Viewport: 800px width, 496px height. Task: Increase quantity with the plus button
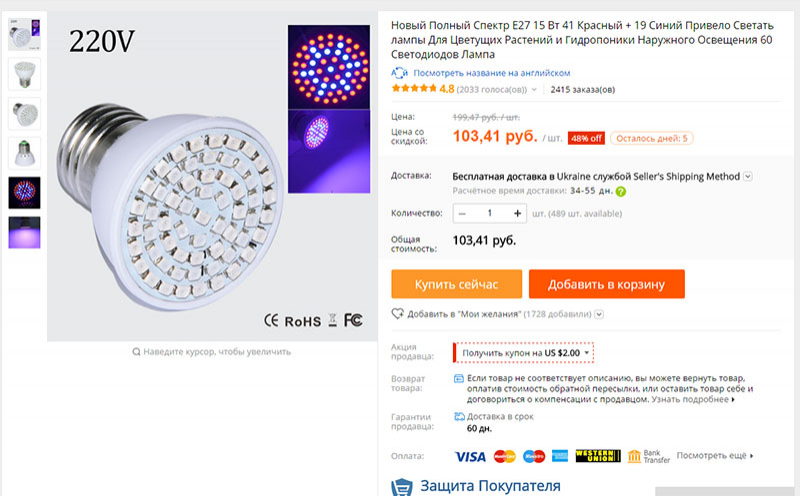tap(517, 213)
